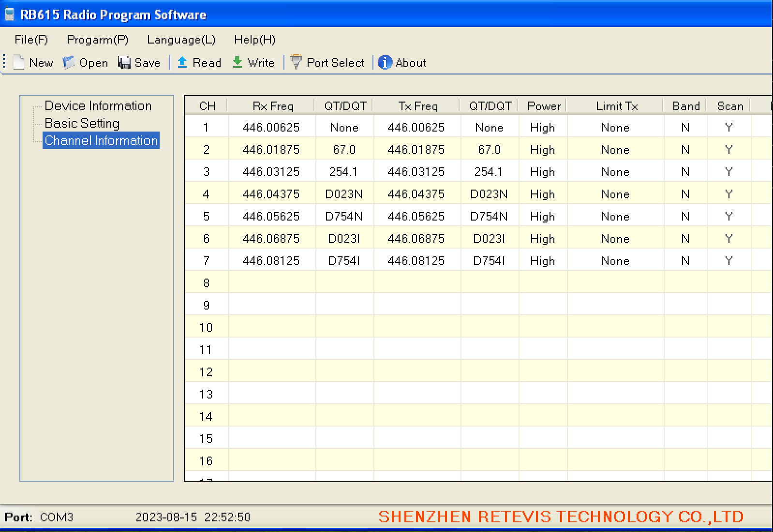Click Tx Freq 446.05625 in channel 5

[x=416, y=216]
